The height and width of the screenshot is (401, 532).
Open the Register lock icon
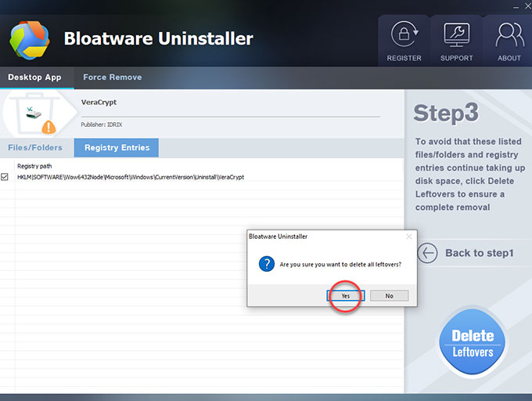coord(404,34)
